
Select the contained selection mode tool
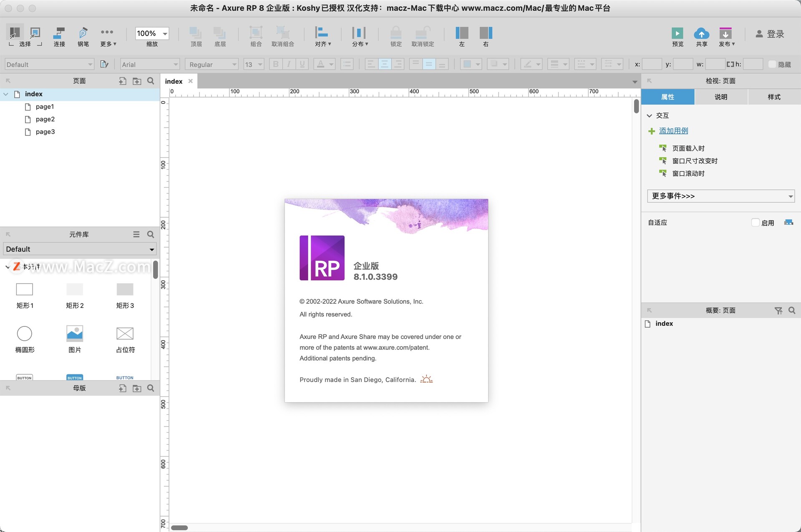pos(35,33)
